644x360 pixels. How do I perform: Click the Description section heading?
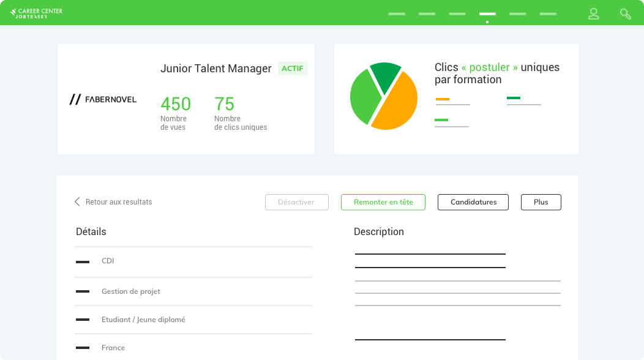point(379,232)
